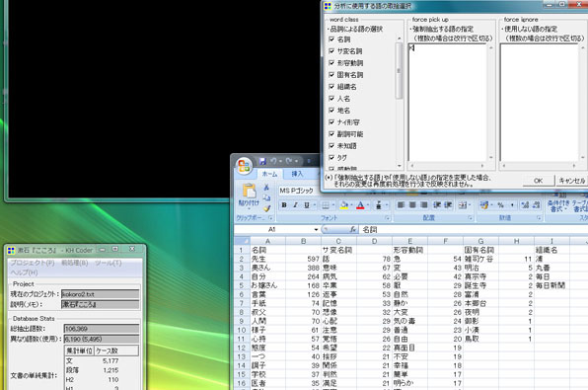Image resolution: width=588 pixels, height=390 pixels.
Task: Activate the format painter brush
Action: coord(266,208)
